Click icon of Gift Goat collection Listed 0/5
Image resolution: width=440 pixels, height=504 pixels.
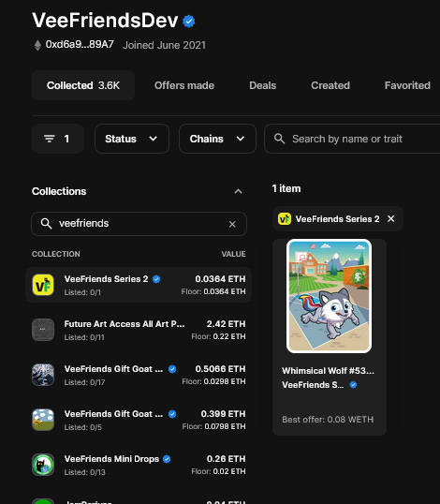(x=43, y=420)
